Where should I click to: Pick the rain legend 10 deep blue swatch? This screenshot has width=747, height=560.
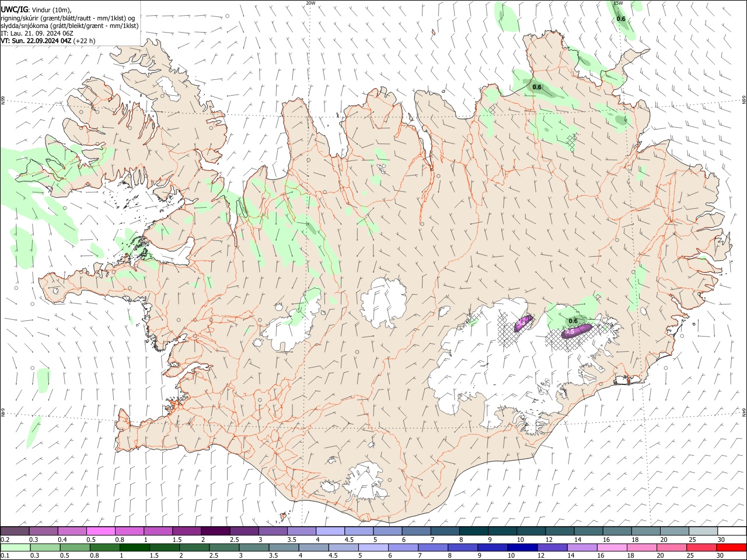coord(522,547)
